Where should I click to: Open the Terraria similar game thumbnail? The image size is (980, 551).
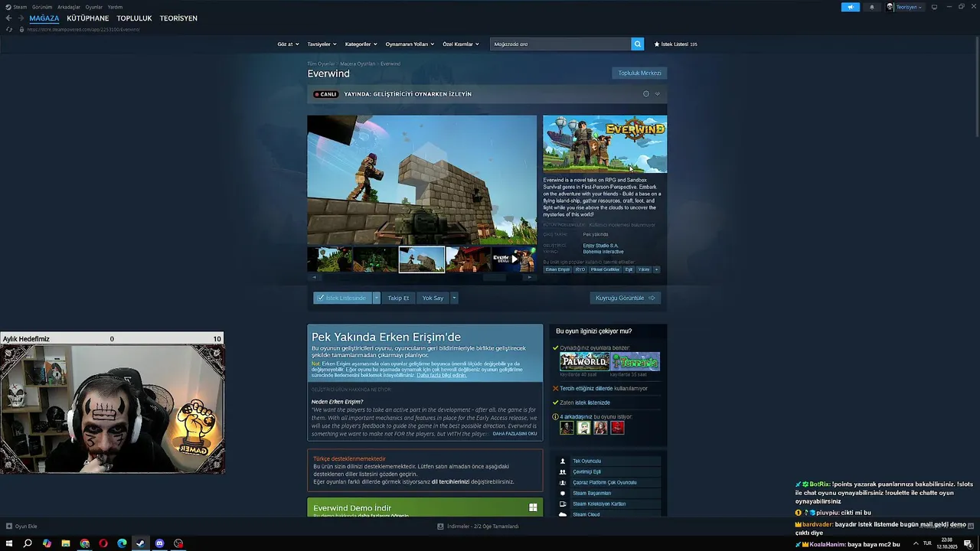click(635, 361)
